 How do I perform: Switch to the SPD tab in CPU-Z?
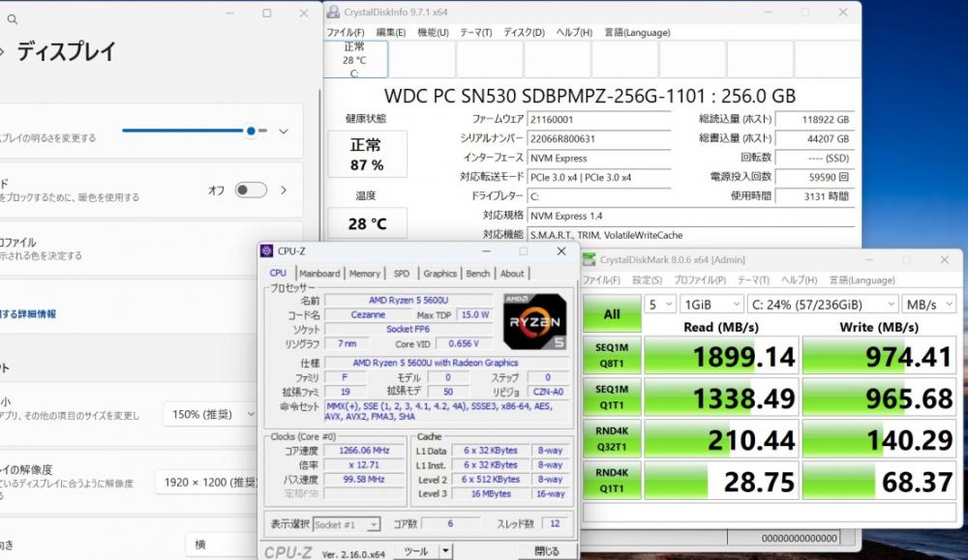pyautogui.click(x=402, y=273)
